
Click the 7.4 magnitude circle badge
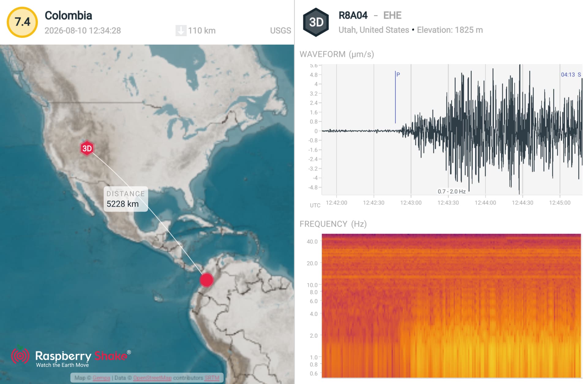click(x=22, y=22)
